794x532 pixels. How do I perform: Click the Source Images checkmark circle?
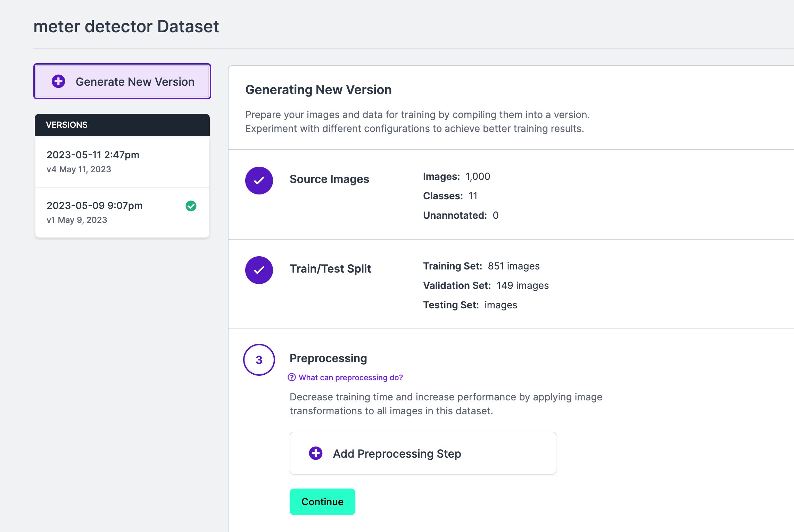[x=259, y=181]
